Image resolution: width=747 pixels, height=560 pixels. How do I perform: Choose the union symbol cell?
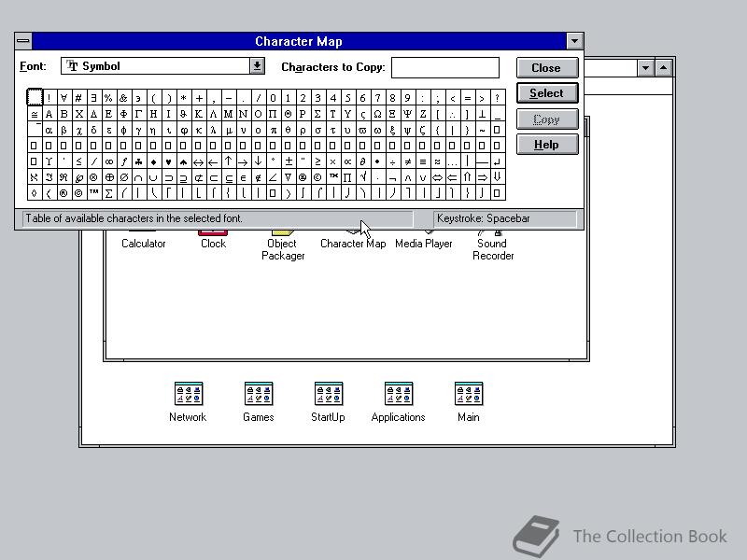153,177
